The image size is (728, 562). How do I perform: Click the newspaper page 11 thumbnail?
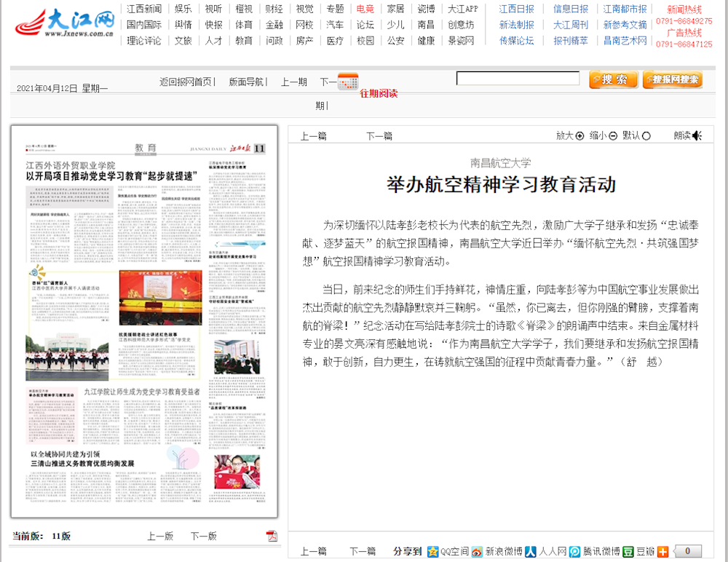point(144,320)
